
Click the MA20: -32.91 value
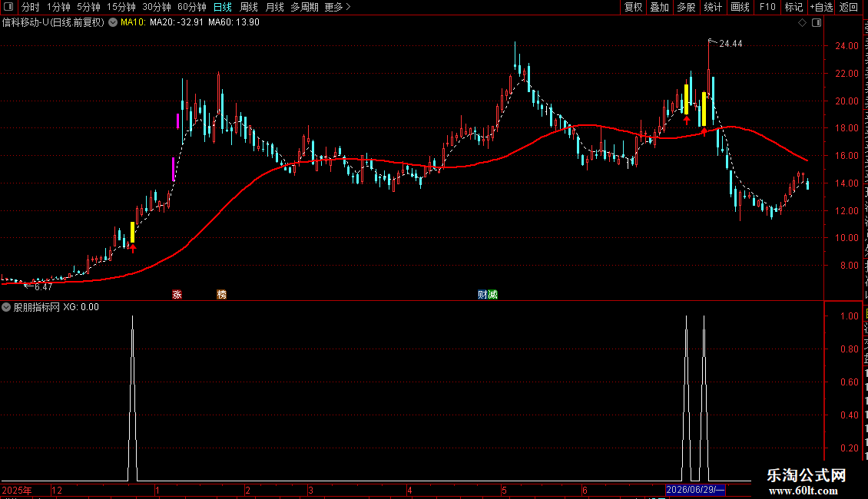(177, 22)
